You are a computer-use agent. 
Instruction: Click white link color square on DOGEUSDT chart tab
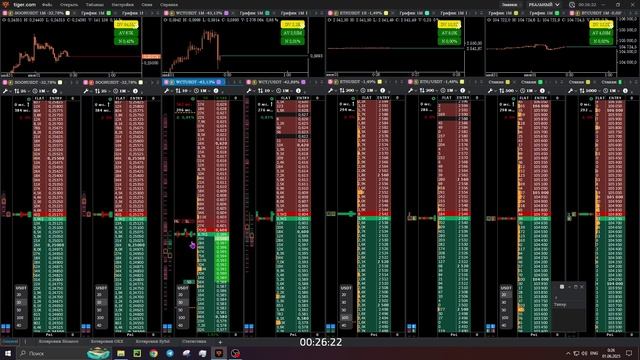tap(68, 13)
